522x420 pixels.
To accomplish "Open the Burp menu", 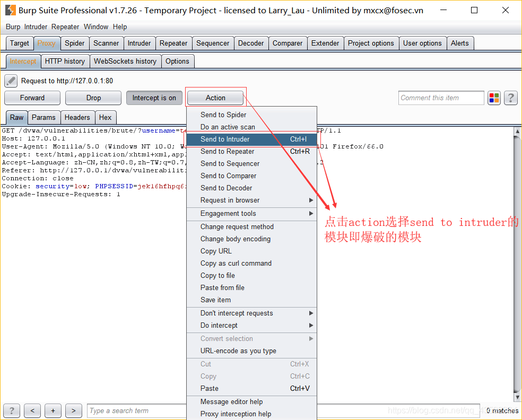I will [13, 27].
